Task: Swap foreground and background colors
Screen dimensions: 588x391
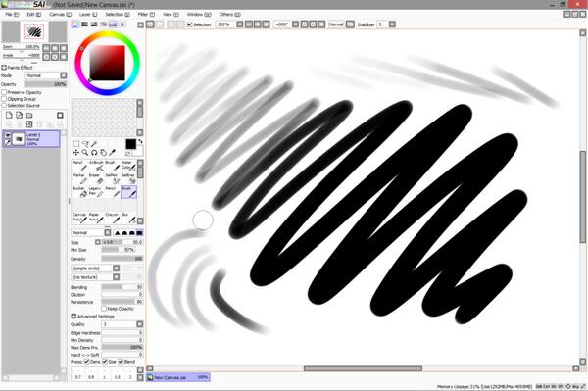Action: pyautogui.click(x=140, y=141)
